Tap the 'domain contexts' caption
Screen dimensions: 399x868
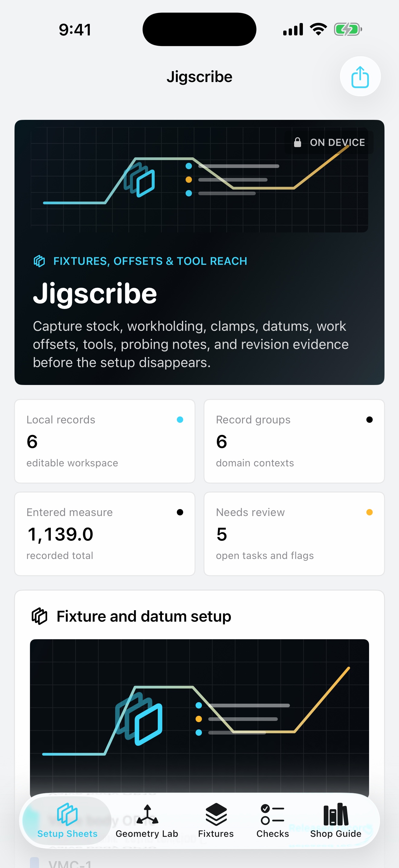tap(255, 463)
